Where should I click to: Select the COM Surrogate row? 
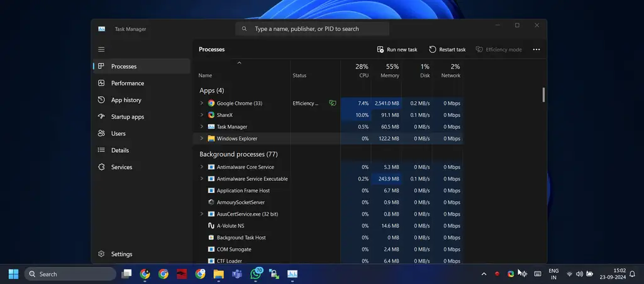(x=328, y=249)
